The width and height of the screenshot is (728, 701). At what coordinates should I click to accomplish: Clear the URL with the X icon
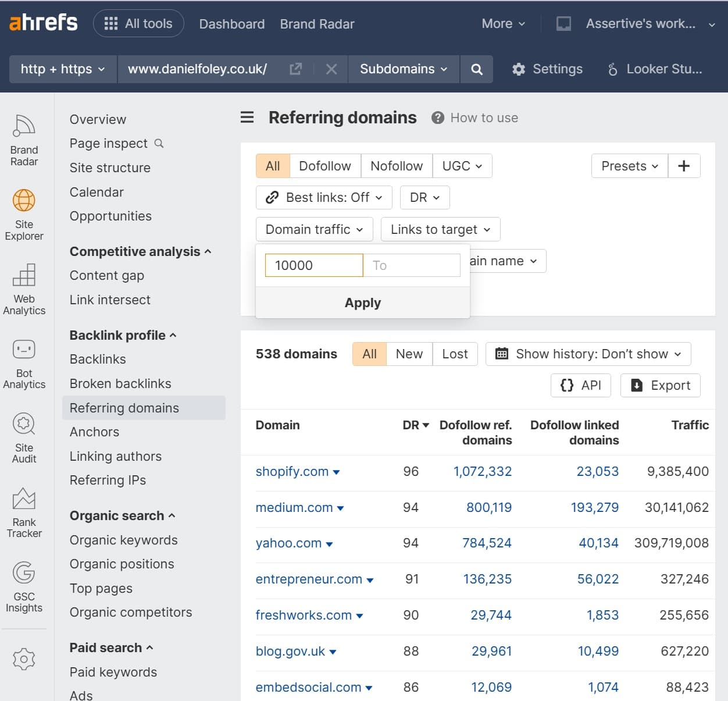331,69
